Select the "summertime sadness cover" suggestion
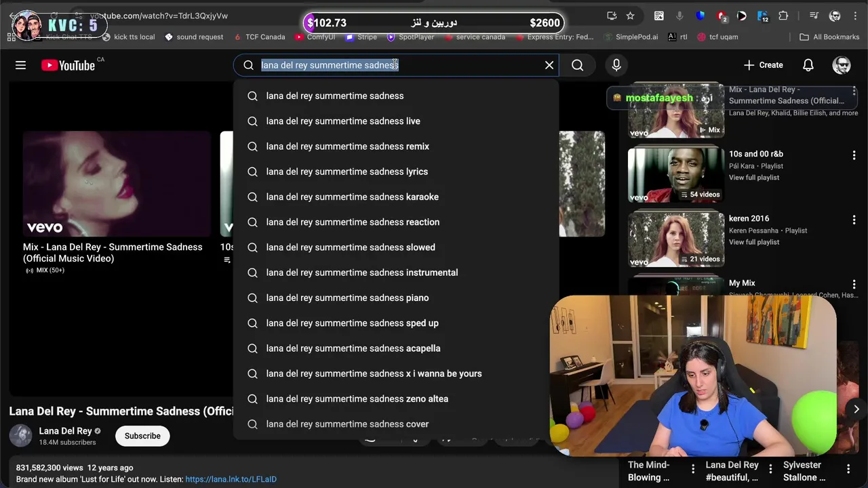Viewport: 868px width, 488px height. click(396, 424)
